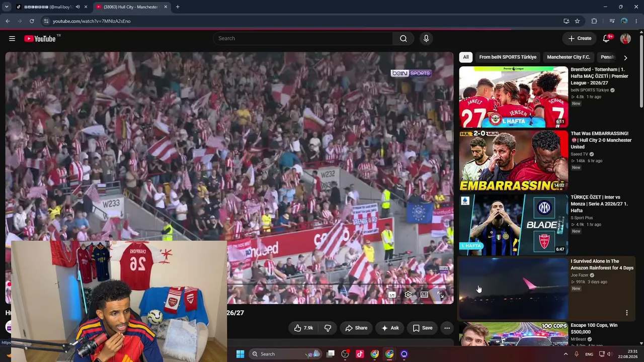
Task: Share the current video
Action: point(356,328)
